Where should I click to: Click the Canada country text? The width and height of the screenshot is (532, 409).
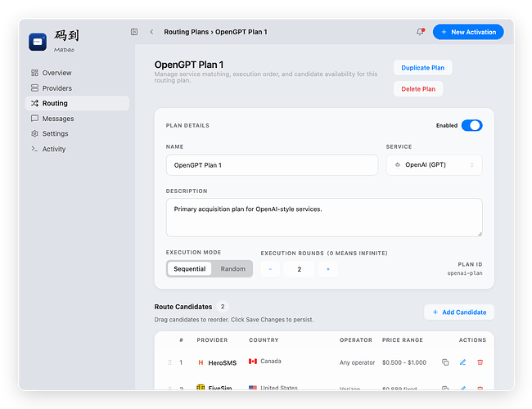[271, 362]
